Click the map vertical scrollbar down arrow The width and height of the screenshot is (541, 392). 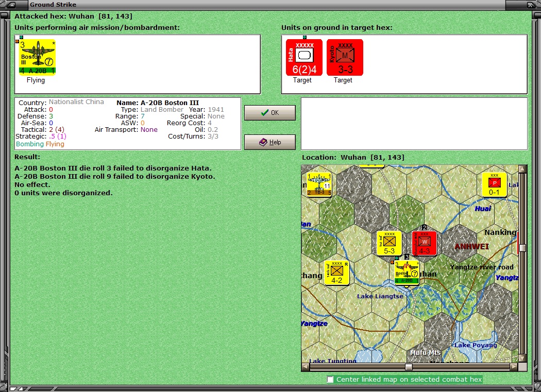pos(523,359)
